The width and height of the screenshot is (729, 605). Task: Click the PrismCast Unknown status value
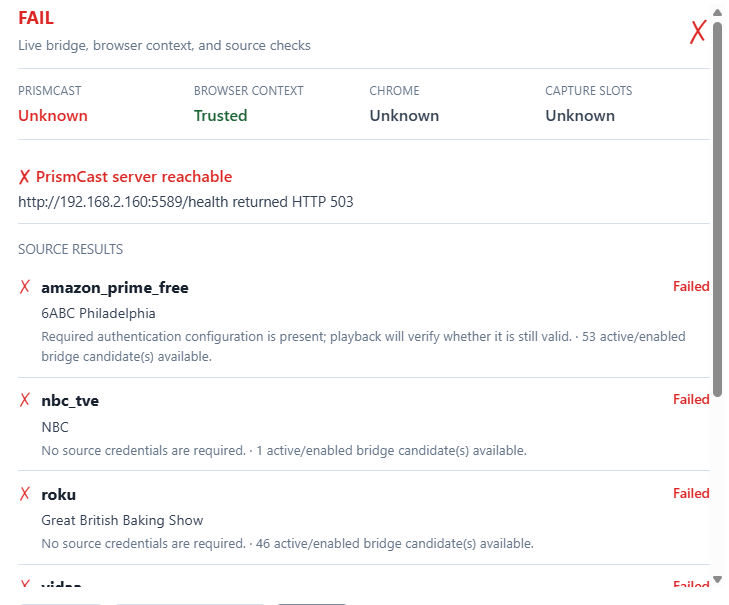(x=53, y=115)
